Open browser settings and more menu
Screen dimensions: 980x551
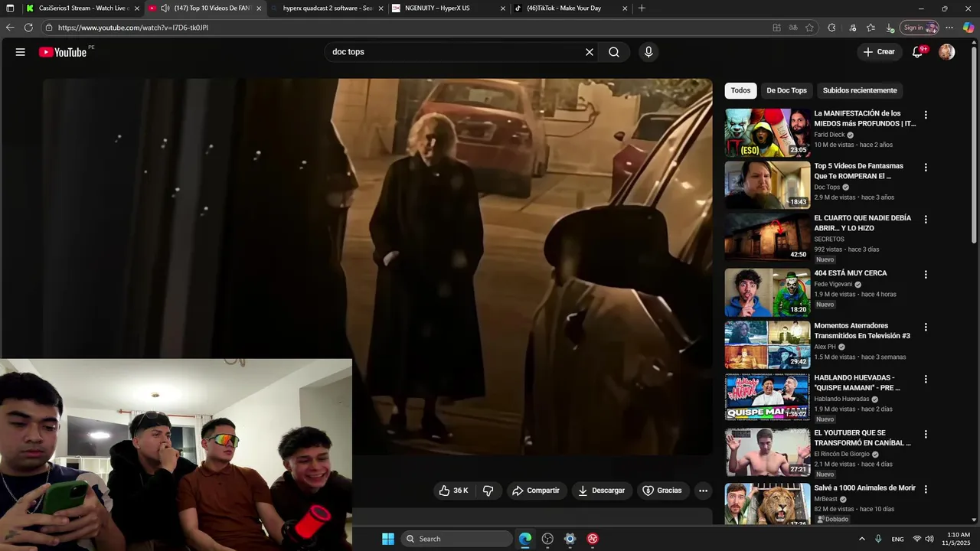[949, 28]
